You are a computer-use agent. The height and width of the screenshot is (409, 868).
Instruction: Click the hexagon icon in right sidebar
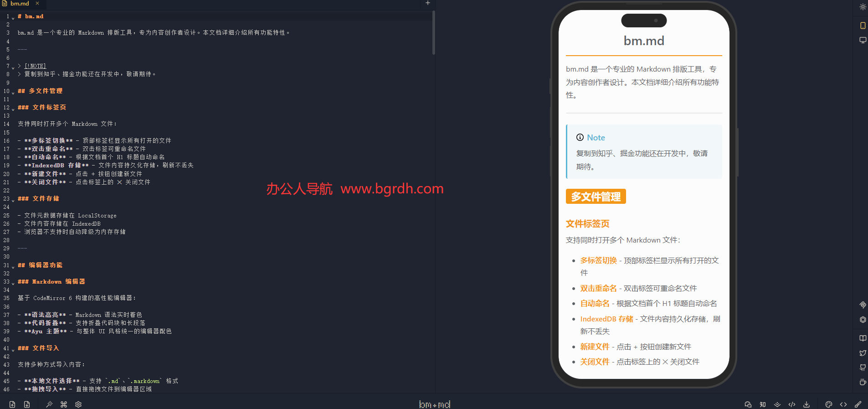pos(863,320)
